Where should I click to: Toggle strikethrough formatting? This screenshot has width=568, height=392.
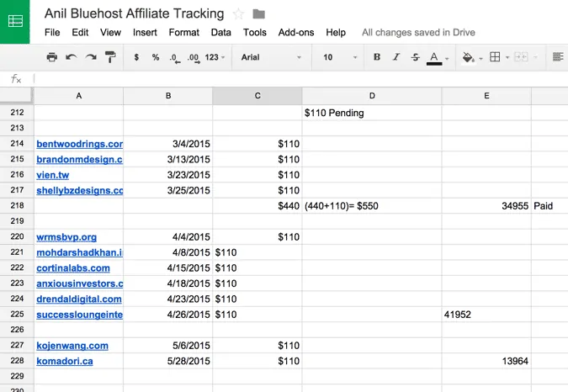416,57
